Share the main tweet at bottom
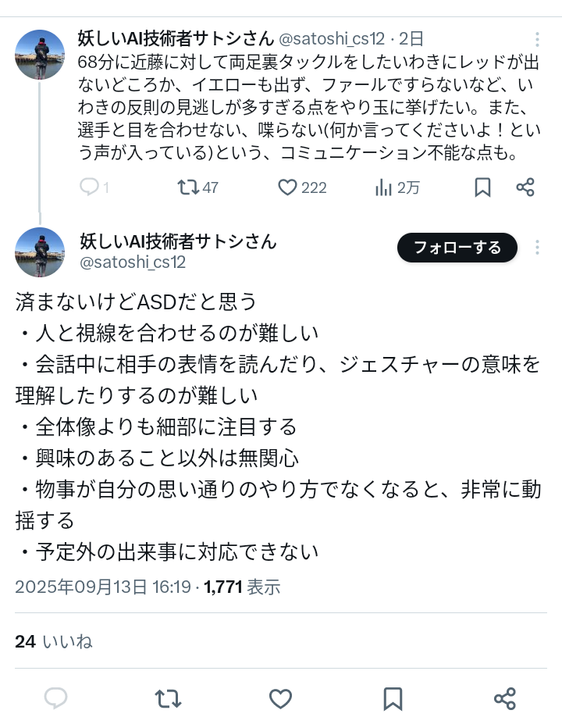 coord(505,698)
